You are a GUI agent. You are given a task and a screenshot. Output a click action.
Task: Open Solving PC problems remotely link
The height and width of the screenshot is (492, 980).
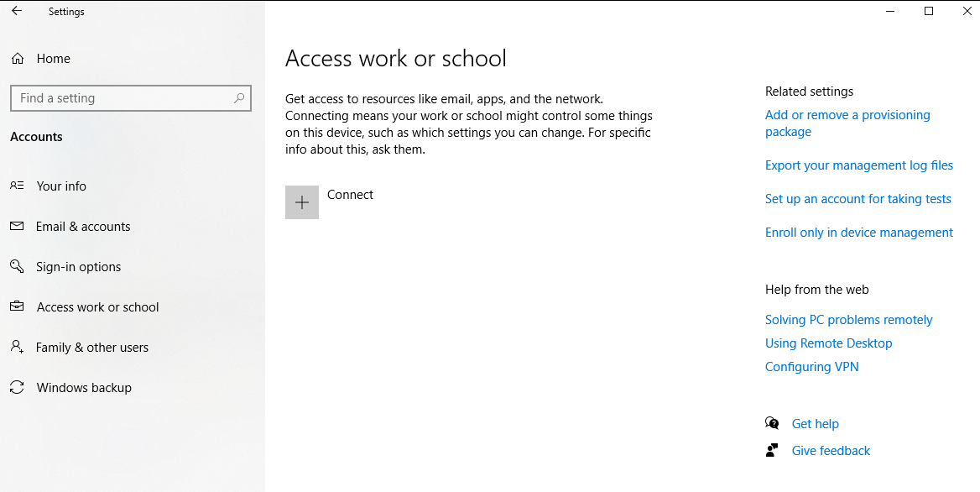tap(849, 319)
